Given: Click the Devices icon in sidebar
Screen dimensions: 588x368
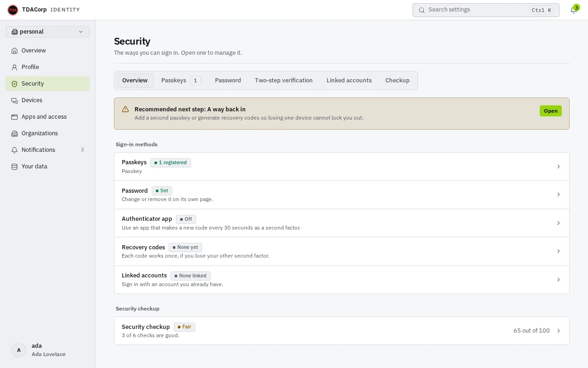Looking at the screenshot, I should [x=15, y=100].
